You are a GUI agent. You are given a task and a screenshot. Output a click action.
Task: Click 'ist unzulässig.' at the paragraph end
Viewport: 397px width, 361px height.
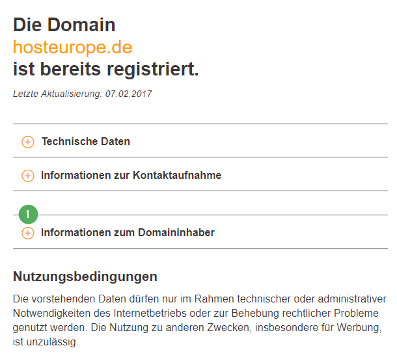(x=45, y=342)
